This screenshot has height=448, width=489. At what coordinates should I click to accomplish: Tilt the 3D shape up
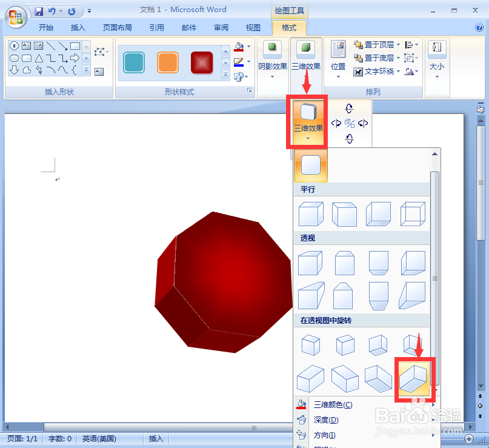349,109
